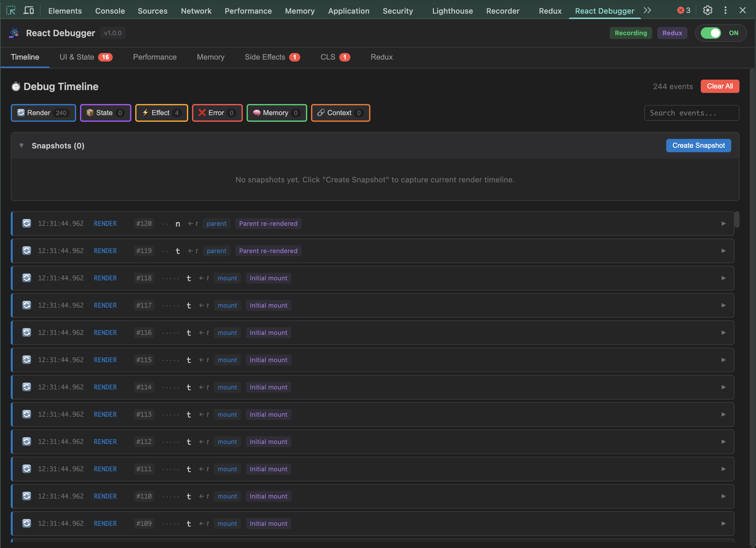Click the render icon on event #120

pos(27,224)
